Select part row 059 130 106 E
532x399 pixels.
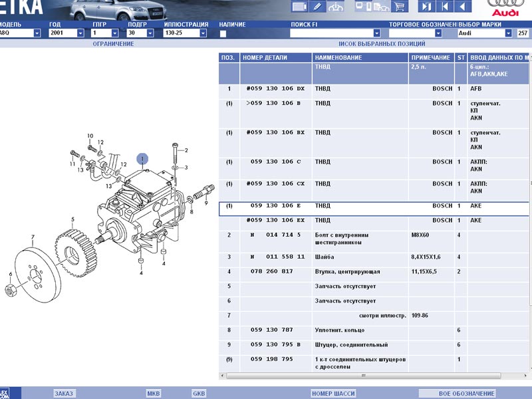click(x=275, y=206)
